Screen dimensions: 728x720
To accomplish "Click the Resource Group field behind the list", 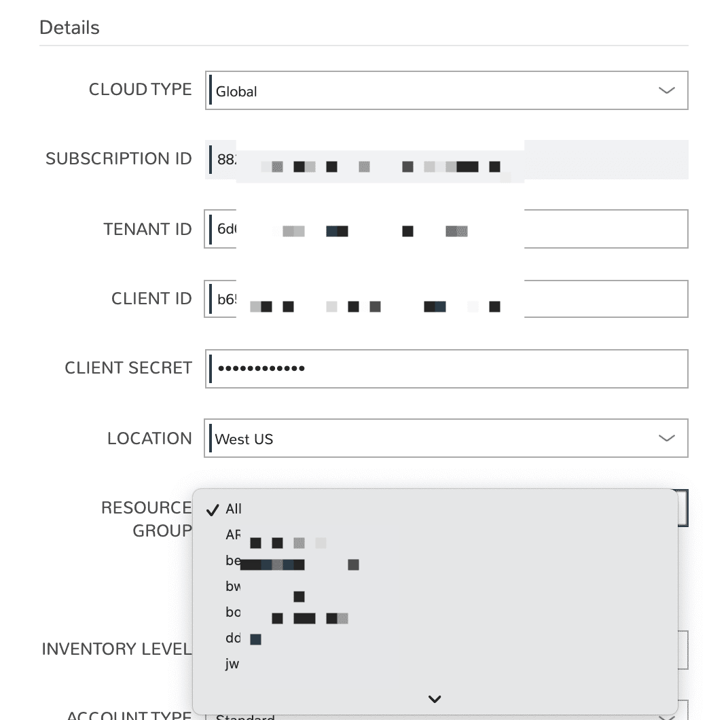I will click(682, 508).
